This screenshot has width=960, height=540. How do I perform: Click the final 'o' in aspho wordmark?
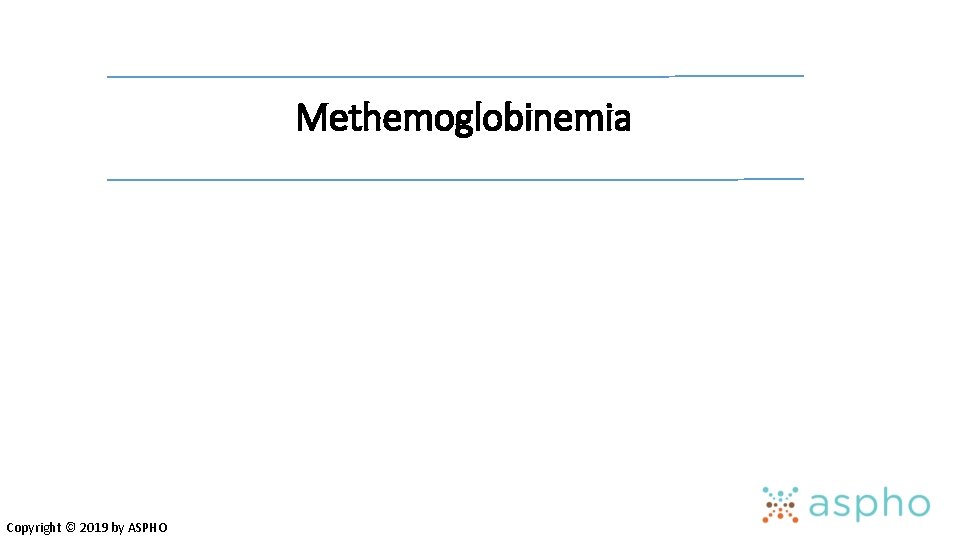pyautogui.click(x=918, y=507)
